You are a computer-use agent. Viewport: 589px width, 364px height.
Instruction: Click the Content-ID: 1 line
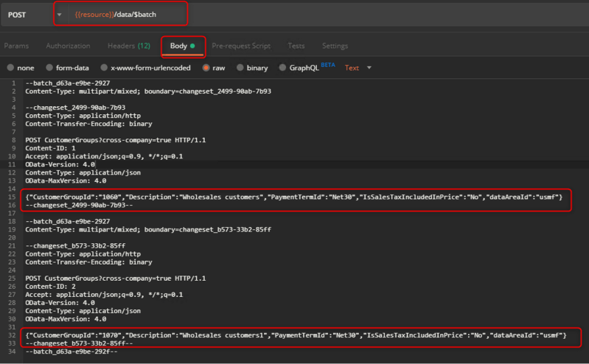(50, 148)
